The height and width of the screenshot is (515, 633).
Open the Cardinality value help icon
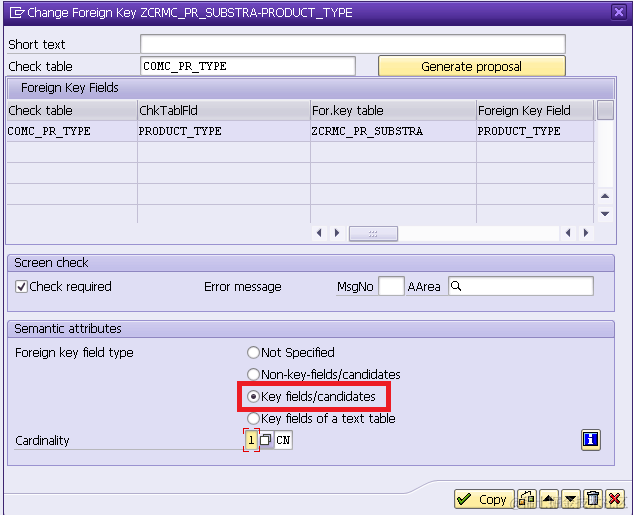(x=266, y=440)
